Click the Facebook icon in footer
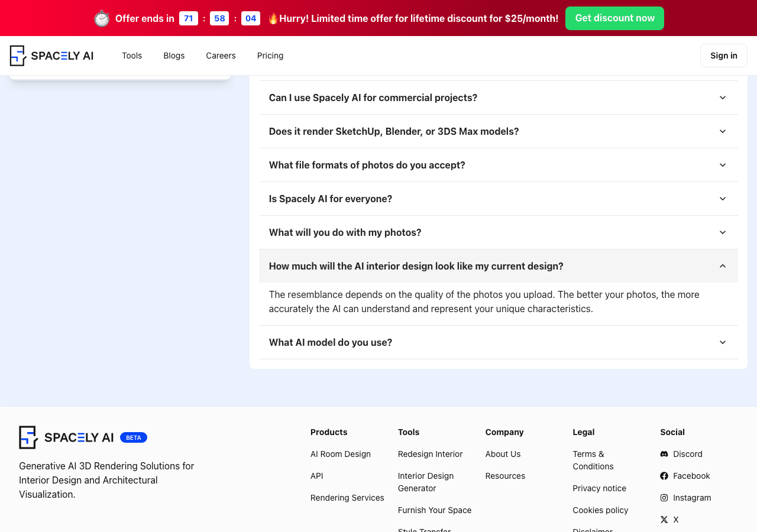This screenshot has height=532, width=757. pos(664,476)
